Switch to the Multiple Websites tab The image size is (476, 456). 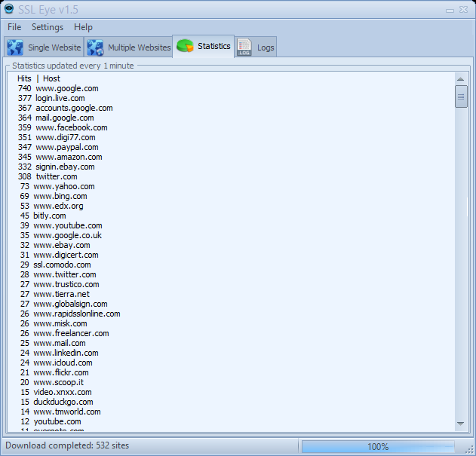coord(128,47)
